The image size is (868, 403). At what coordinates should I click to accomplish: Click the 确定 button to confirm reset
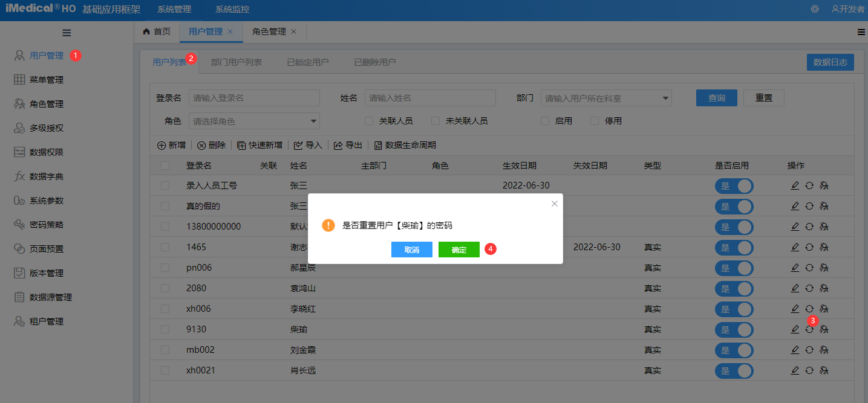point(458,249)
